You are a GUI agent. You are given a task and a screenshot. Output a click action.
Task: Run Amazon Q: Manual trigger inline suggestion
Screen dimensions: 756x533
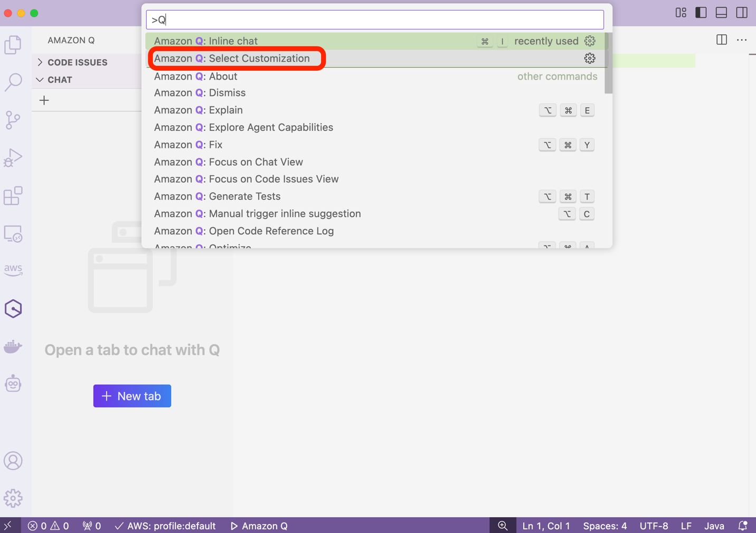pyautogui.click(x=375, y=214)
